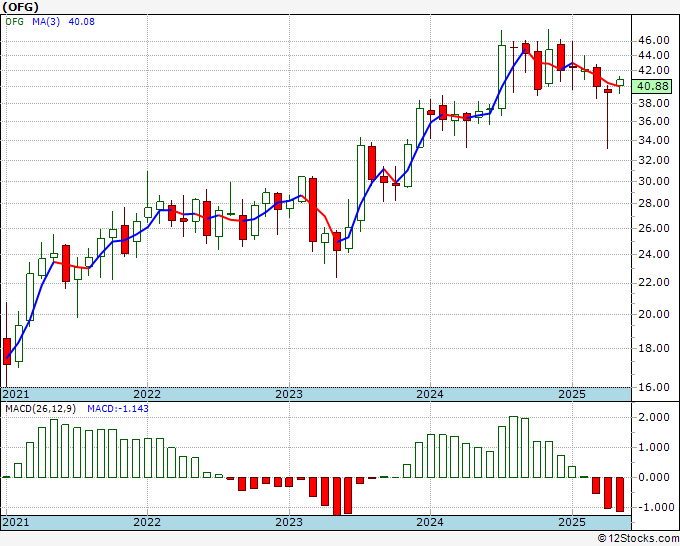Click the 28.00 price axis label
This screenshot has width=680, height=546.
(x=653, y=203)
